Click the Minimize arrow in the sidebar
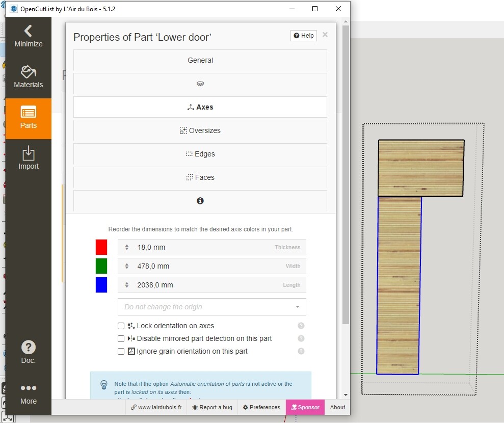 click(x=28, y=36)
